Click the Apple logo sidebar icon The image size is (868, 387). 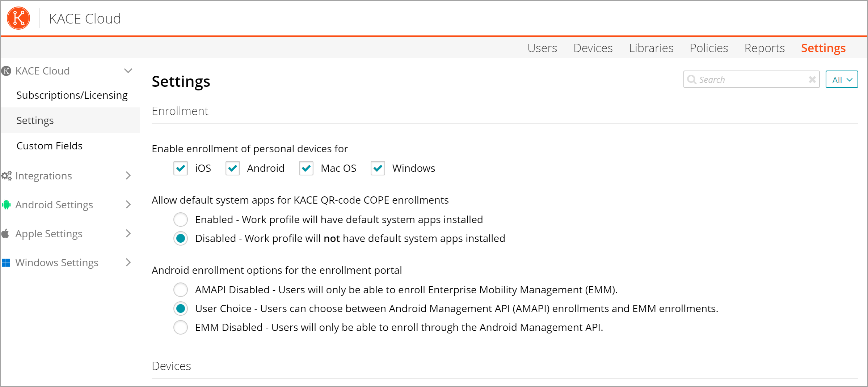click(x=6, y=234)
